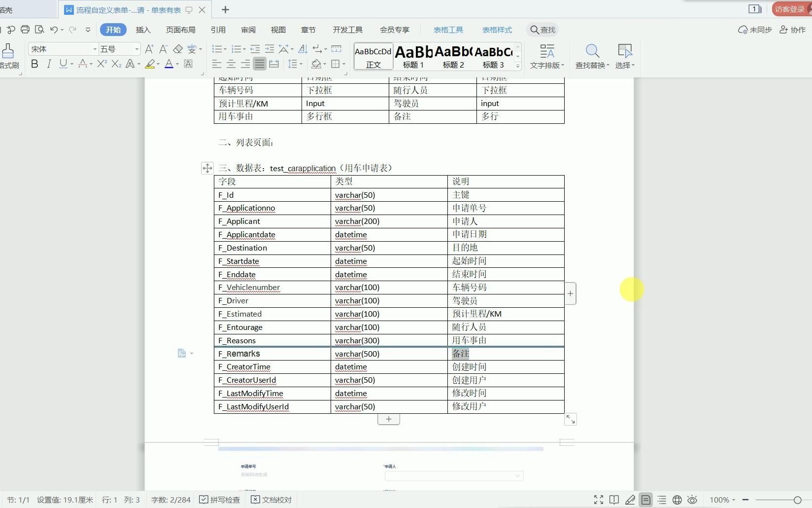Open 协作 collaboration button
The height and width of the screenshot is (508, 812).
click(792, 30)
